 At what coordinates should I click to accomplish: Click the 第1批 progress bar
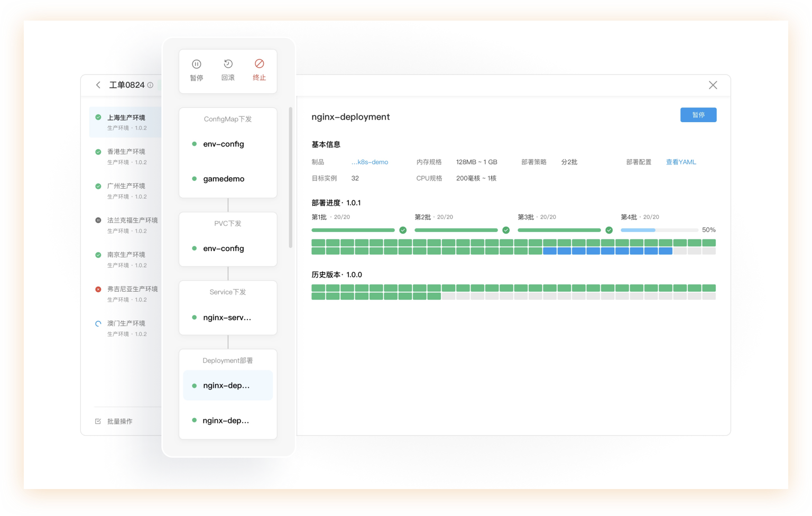pos(353,230)
